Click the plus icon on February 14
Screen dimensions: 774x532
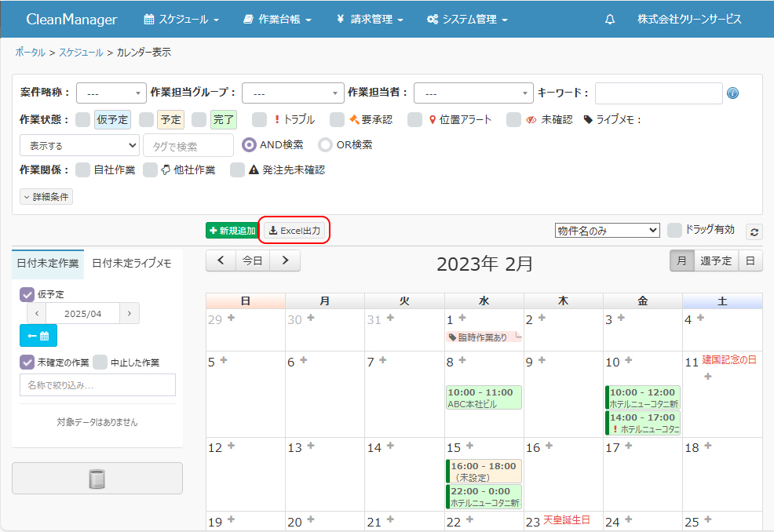click(389, 446)
